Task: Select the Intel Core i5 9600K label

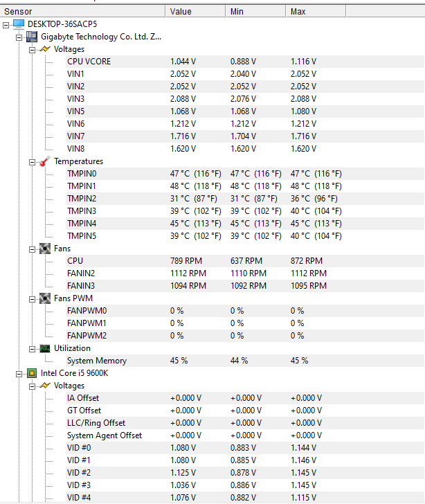Action: [74, 373]
